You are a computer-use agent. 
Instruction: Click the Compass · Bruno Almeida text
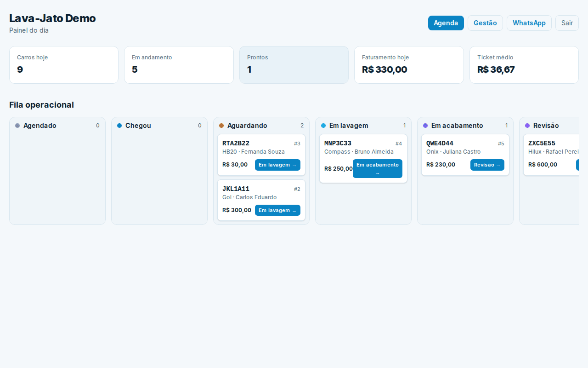tap(359, 152)
